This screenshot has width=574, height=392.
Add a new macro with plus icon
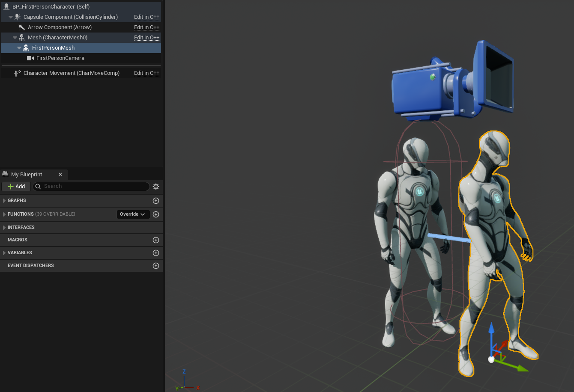click(156, 240)
